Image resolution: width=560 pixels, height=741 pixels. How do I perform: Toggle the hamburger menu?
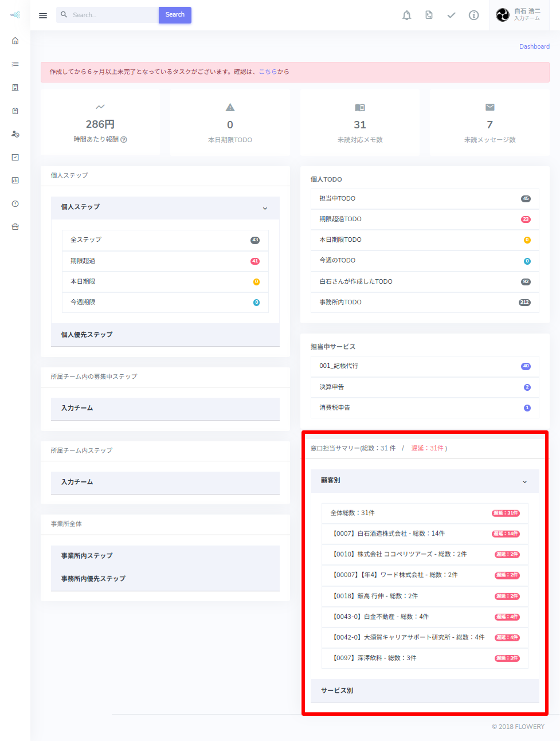click(x=43, y=15)
